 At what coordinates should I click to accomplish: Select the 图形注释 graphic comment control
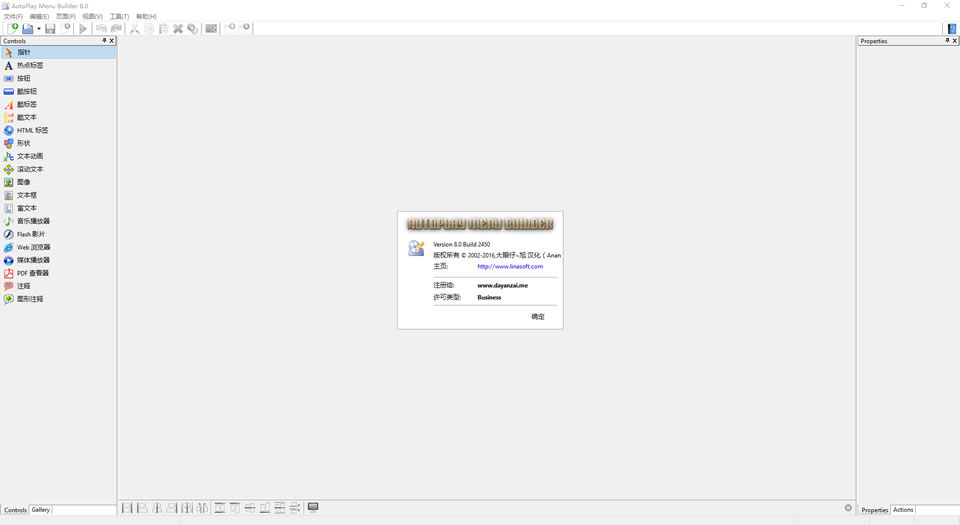(58, 299)
